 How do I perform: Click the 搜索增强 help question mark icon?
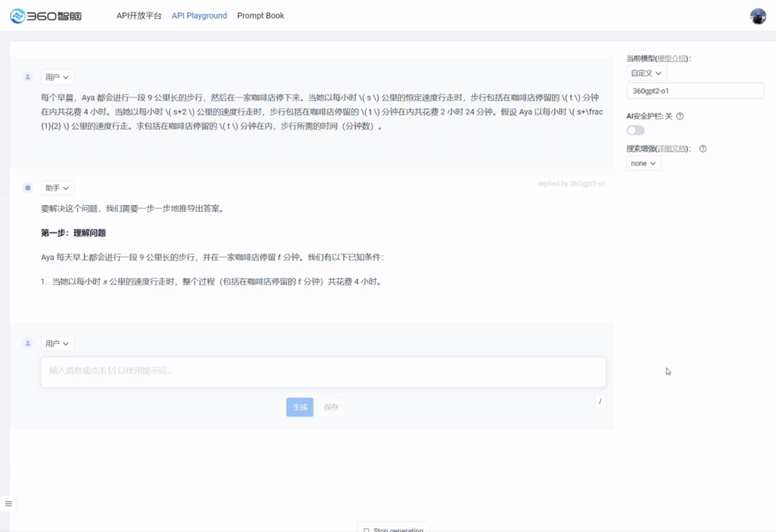tap(701, 148)
